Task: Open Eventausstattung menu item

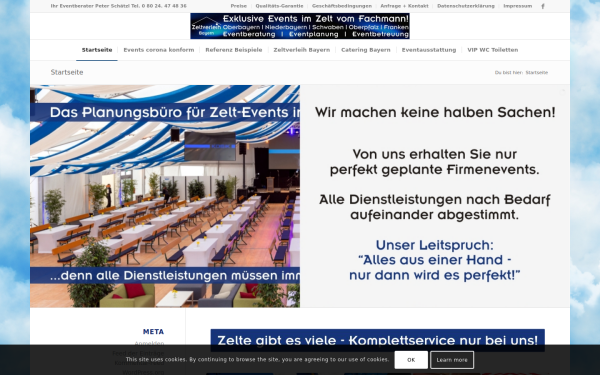Action: [x=429, y=50]
